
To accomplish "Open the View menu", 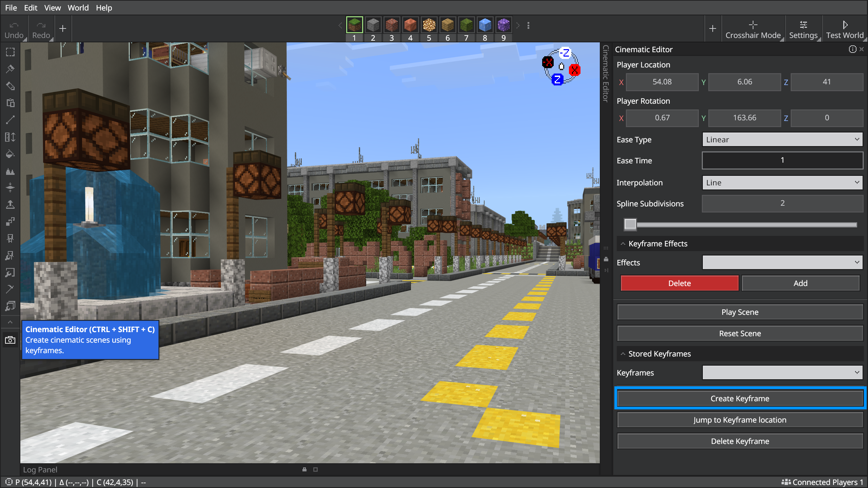I will pyautogui.click(x=53, y=8).
